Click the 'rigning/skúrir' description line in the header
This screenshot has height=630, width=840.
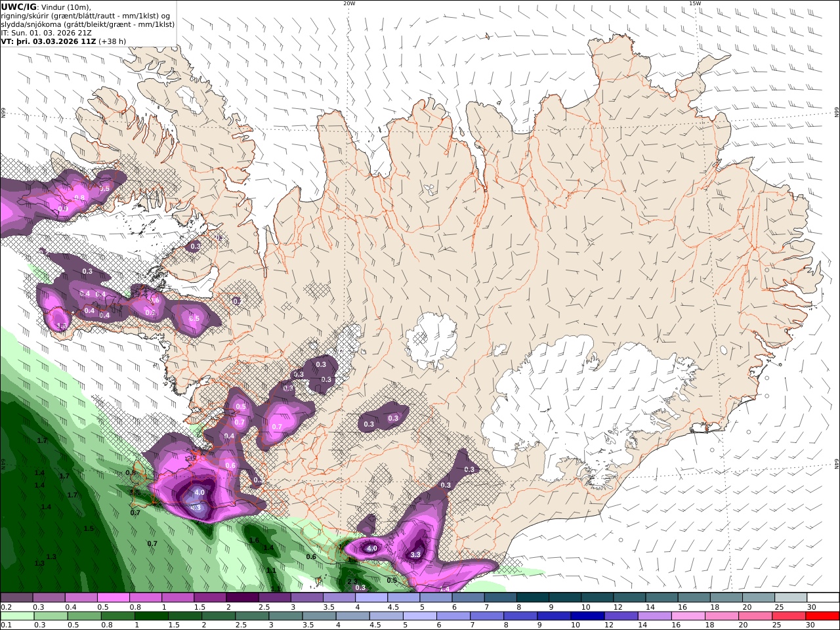pyautogui.click(x=84, y=16)
